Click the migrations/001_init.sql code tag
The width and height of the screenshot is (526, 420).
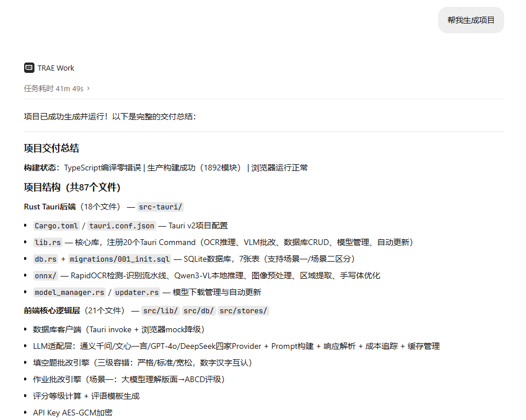120,259
